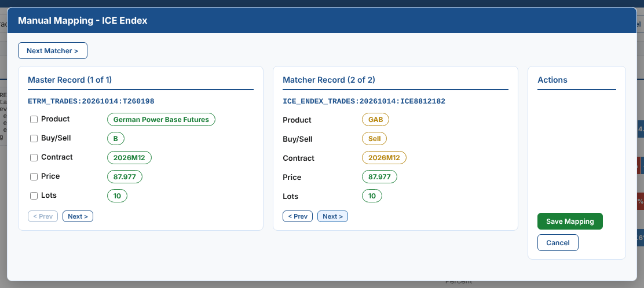Enable the Buy/Sell checkbox
The width and height of the screenshot is (644, 288).
(x=34, y=139)
